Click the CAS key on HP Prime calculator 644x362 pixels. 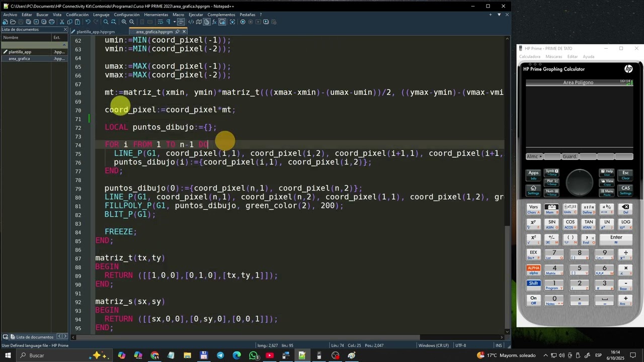click(625, 190)
